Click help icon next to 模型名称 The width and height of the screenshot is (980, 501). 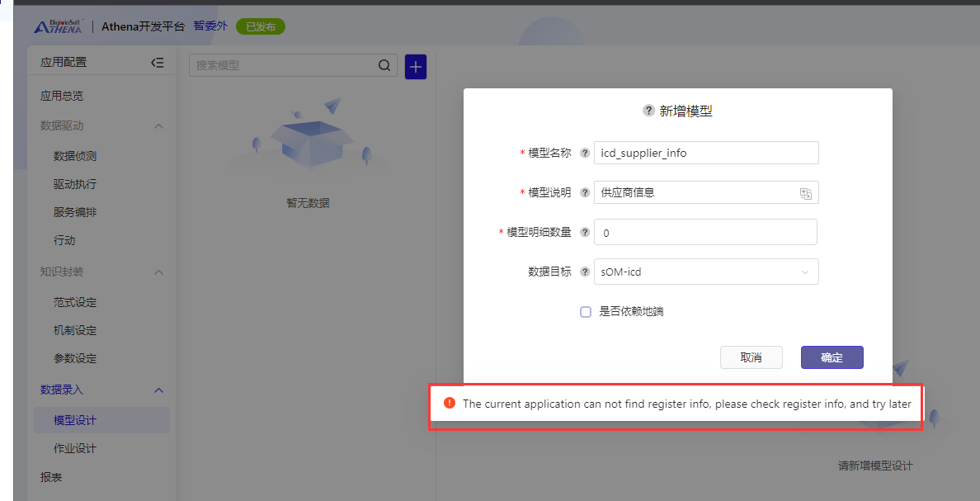click(x=585, y=153)
